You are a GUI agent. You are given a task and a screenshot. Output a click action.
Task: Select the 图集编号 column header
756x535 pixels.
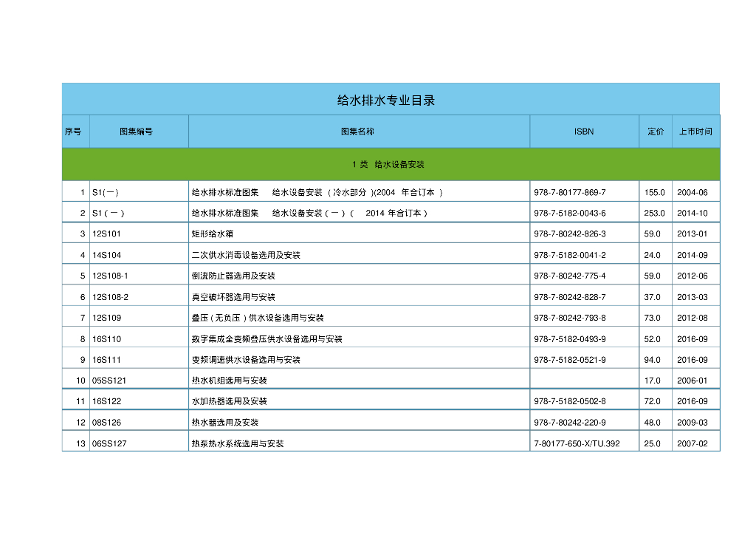(x=137, y=131)
